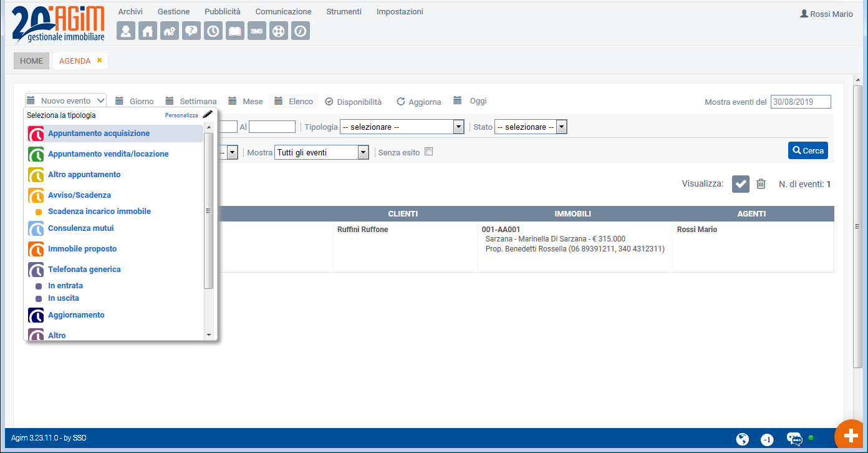Open partially hidden dropdown left of Mostra
The height and width of the screenshot is (453, 868).
(231, 152)
